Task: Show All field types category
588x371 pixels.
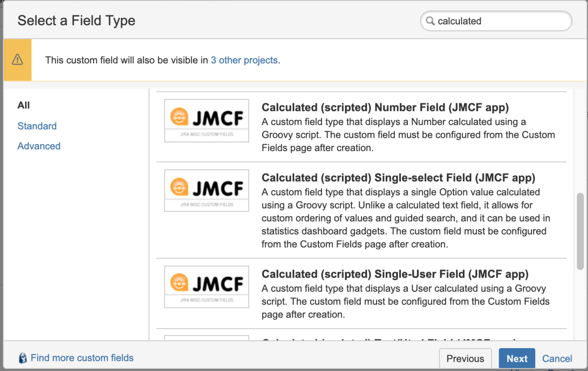Action: point(23,105)
